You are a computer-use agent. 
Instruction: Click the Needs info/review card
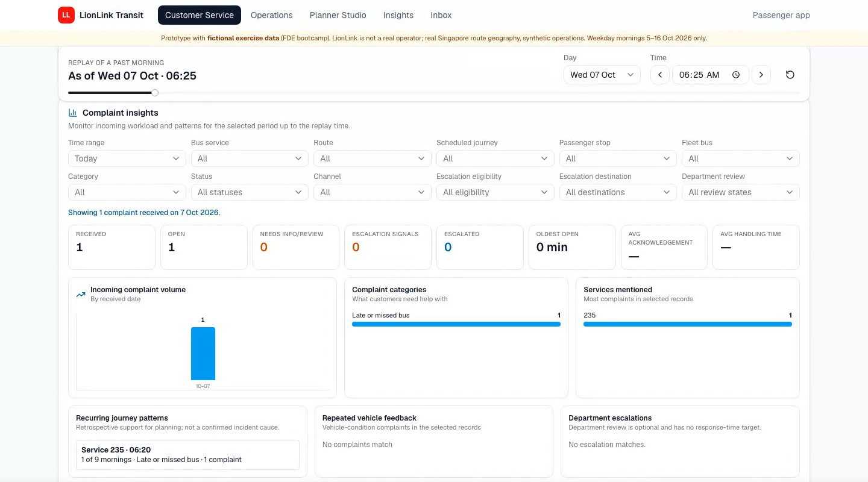click(x=296, y=247)
